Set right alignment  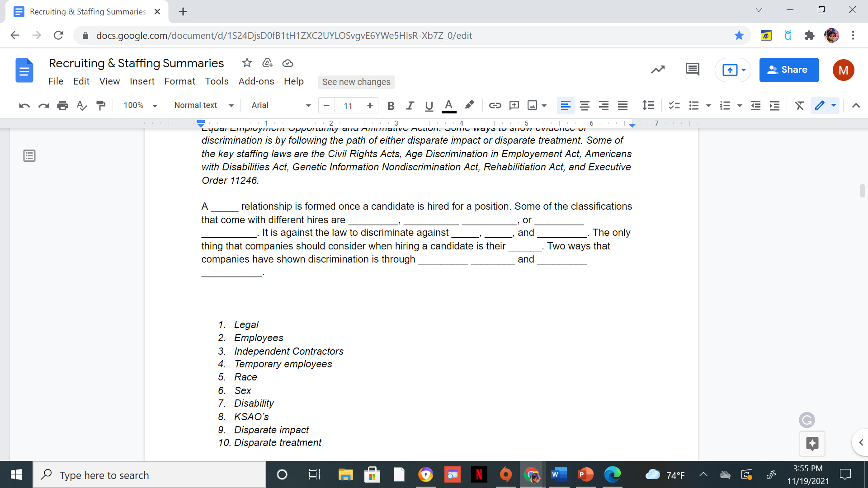tap(604, 105)
